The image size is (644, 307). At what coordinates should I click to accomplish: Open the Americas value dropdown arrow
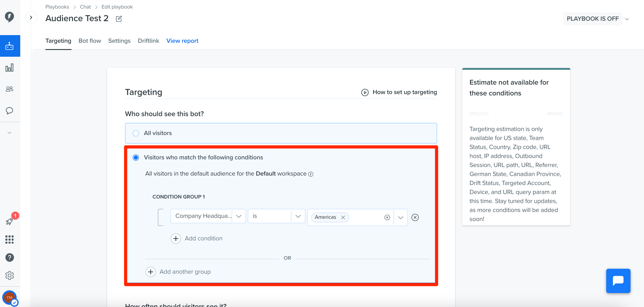coord(401,217)
